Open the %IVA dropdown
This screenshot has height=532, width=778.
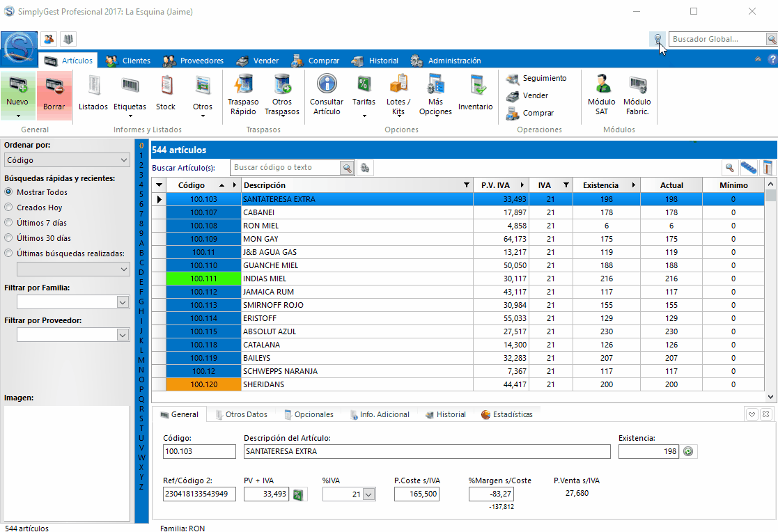[x=368, y=494]
